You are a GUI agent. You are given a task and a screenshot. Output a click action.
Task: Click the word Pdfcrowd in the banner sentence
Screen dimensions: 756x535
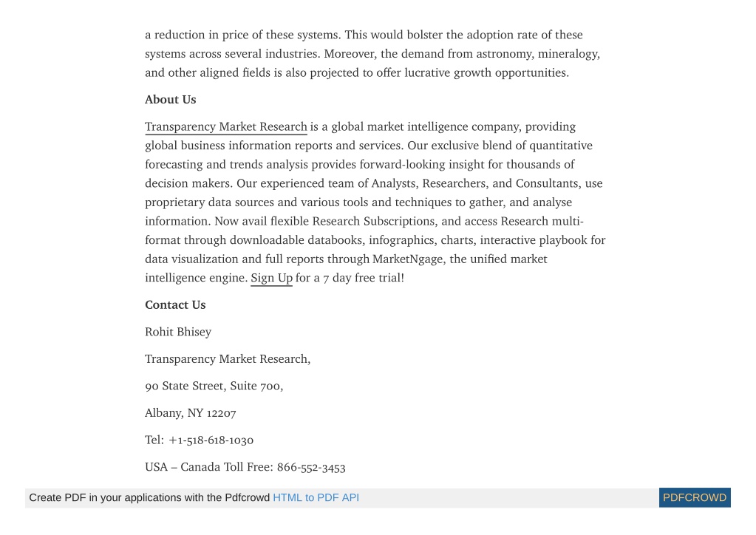click(x=247, y=497)
